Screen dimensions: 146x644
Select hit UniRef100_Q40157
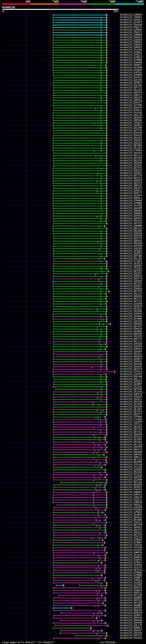point(131,326)
